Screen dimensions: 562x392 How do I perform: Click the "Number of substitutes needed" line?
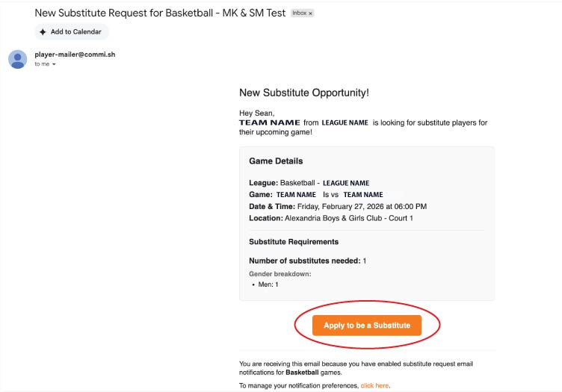pos(307,261)
